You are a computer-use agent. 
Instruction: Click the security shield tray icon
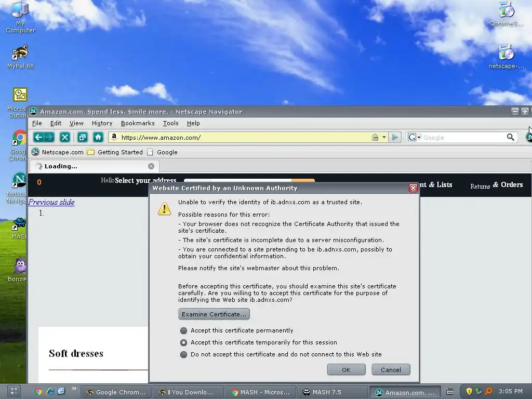[x=469, y=391]
